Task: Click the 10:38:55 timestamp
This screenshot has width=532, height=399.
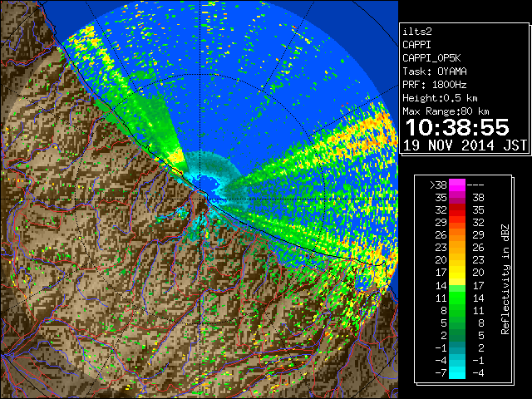Action: coord(457,127)
